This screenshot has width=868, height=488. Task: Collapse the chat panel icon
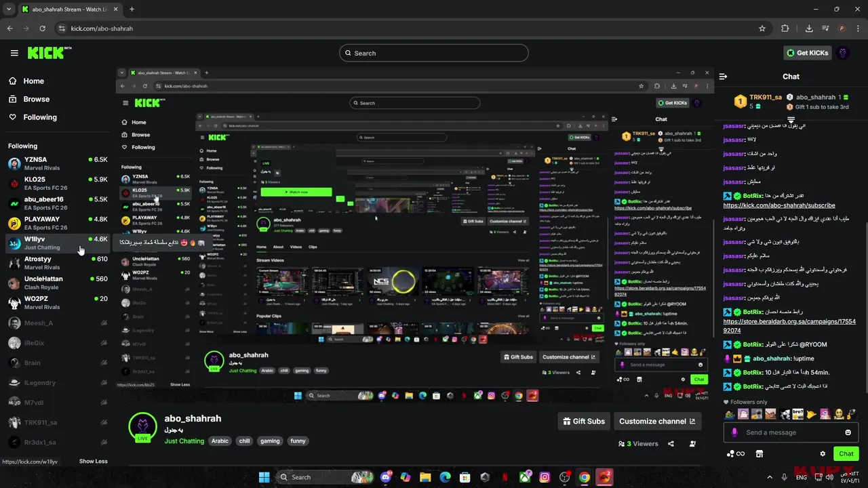[724, 77]
